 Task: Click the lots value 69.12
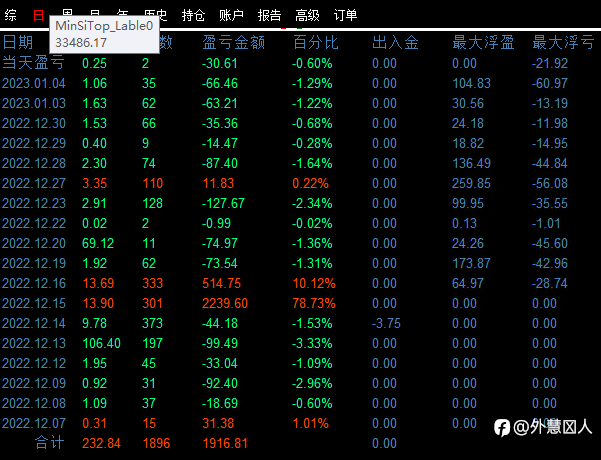pyautogui.click(x=98, y=243)
